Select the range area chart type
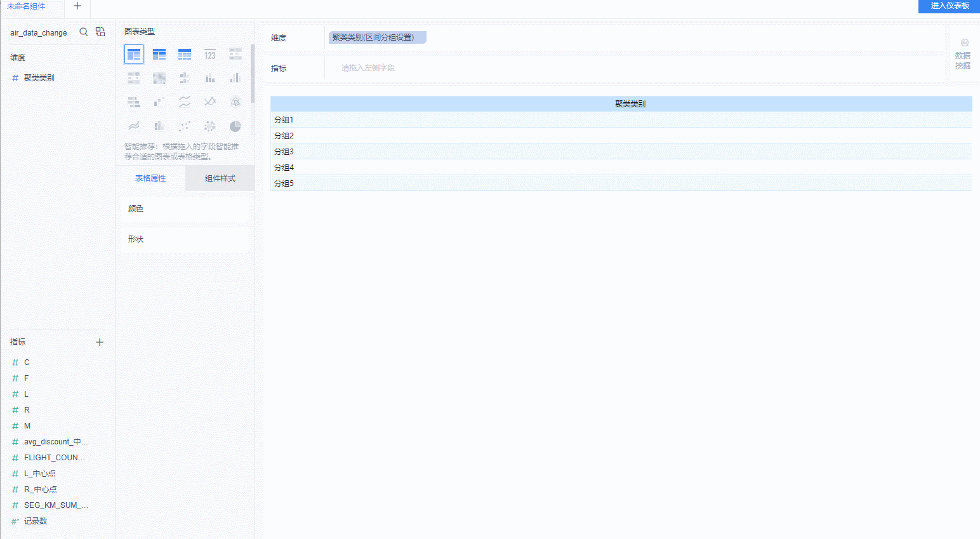 (134, 126)
